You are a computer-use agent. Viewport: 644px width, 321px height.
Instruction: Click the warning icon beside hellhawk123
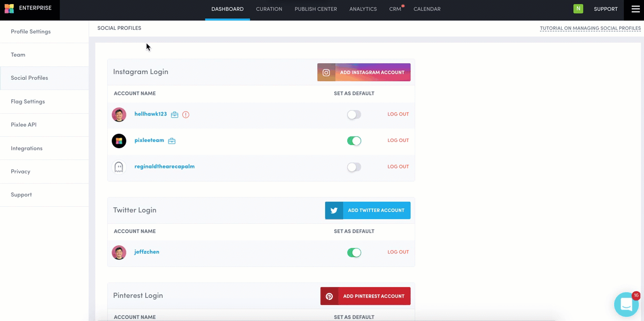(186, 115)
